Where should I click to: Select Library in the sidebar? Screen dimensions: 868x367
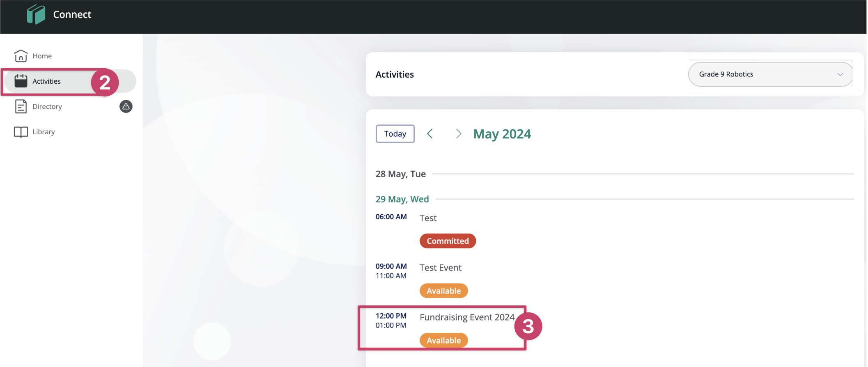pos(44,132)
